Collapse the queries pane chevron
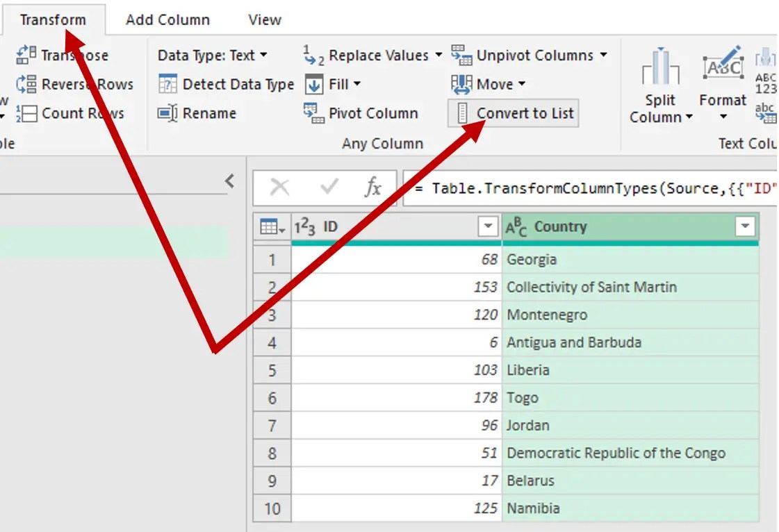The width and height of the screenshot is (779, 532). tap(229, 181)
